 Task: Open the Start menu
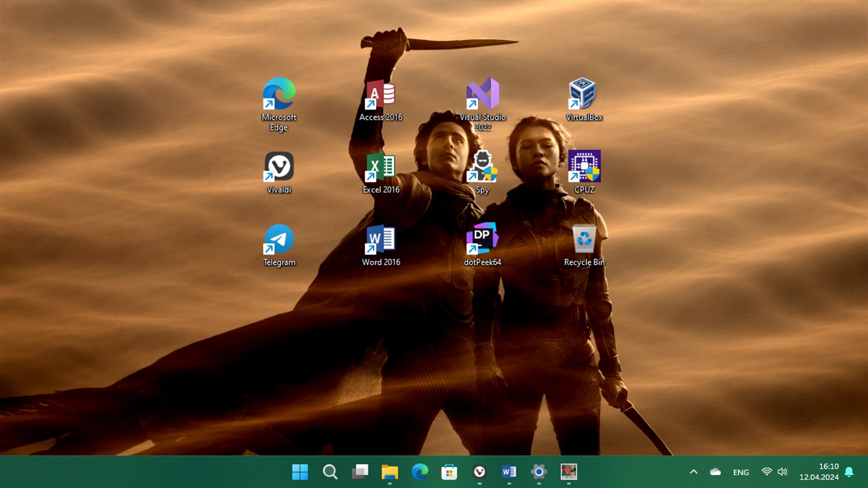point(300,472)
